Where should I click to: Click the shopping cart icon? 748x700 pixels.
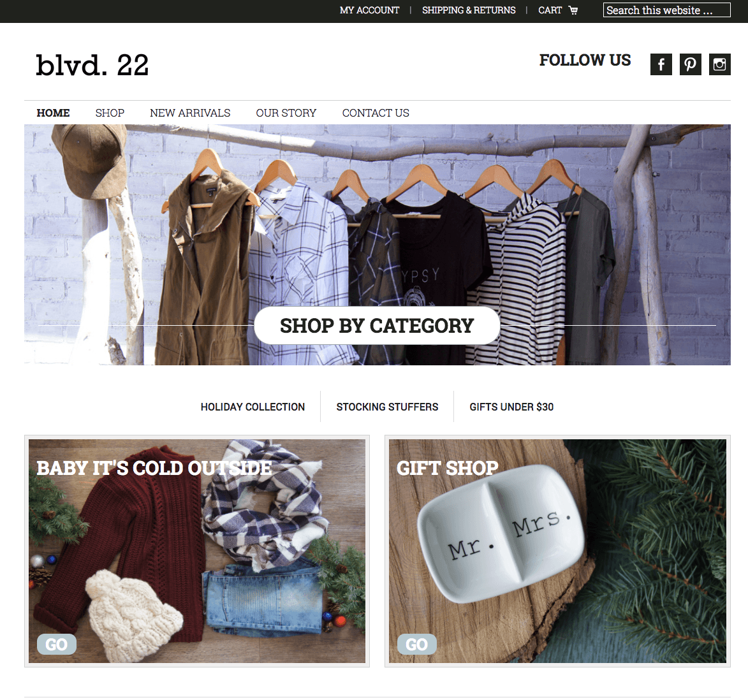coord(573,10)
